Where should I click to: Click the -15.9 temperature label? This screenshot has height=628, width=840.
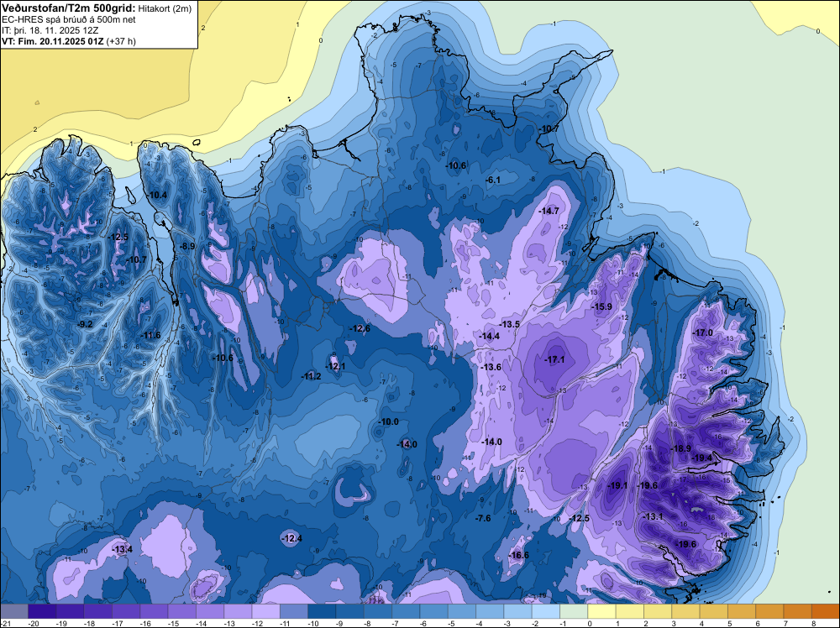(601, 306)
